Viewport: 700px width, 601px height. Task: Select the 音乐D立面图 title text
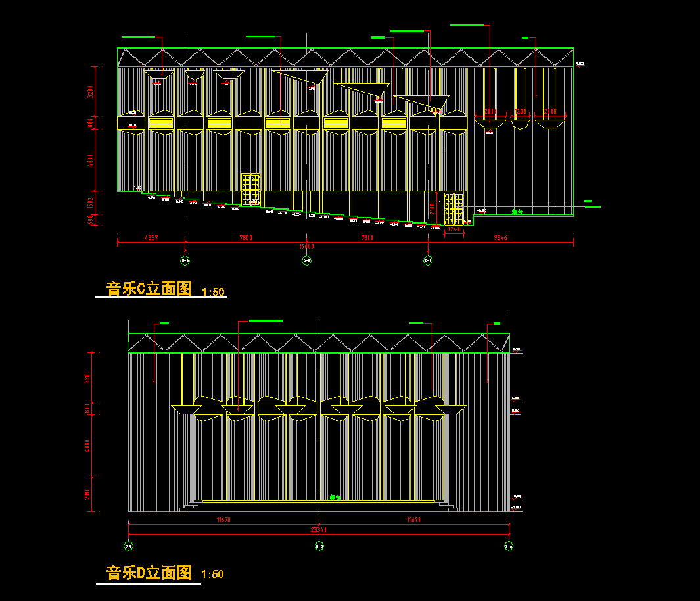point(149,573)
